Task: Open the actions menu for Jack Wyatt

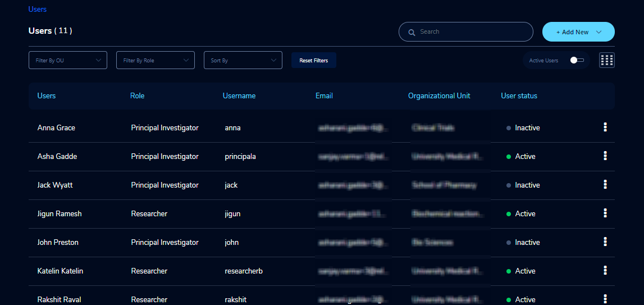Action: 605,185
